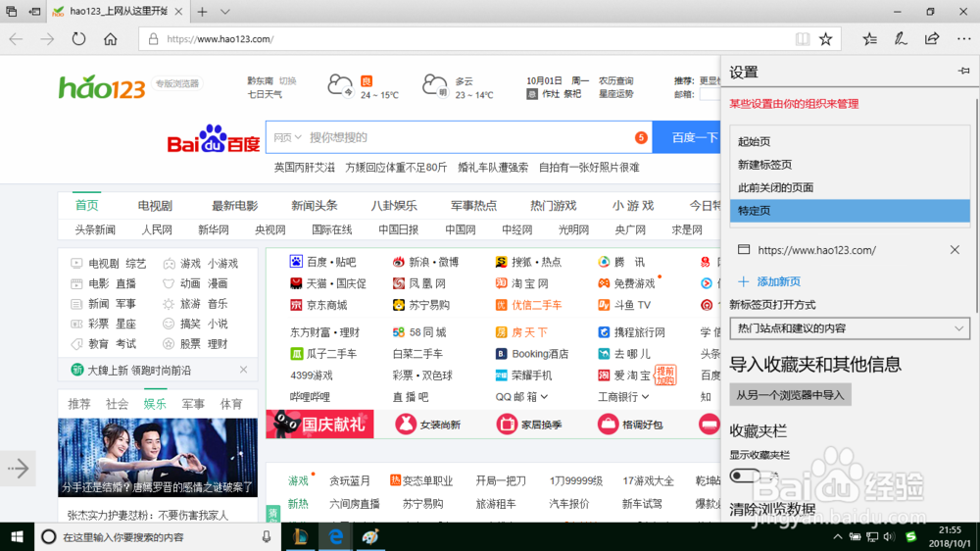Click 从另一个浏览器中导入 button
Screen dimensions: 980x551
[790, 395]
